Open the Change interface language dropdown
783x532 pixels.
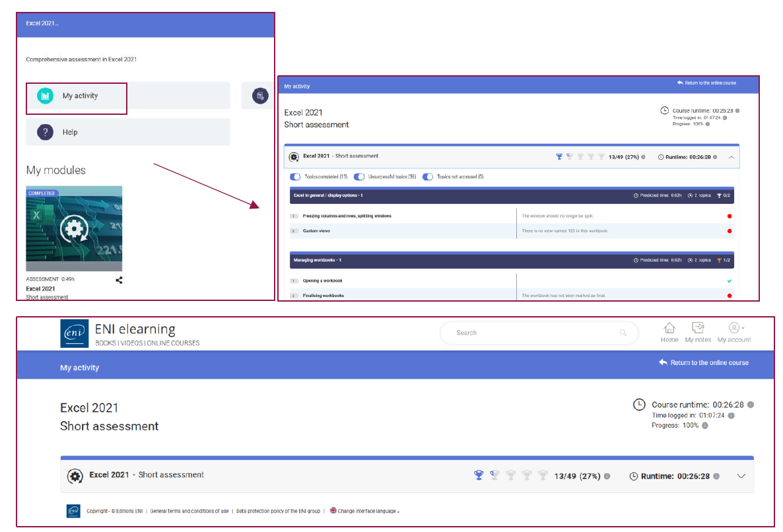pyautogui.click(x=364, y=511)
